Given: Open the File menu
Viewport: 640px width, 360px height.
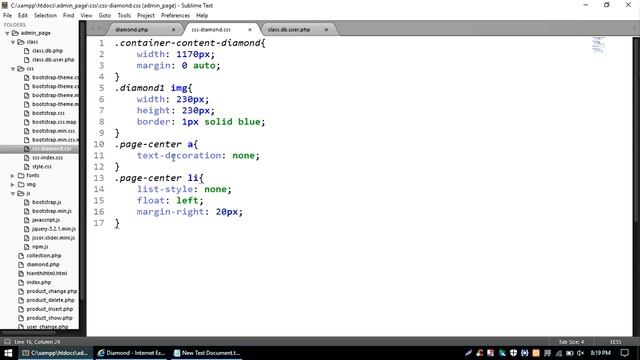Looking at the screenshot, I should 7,16.
